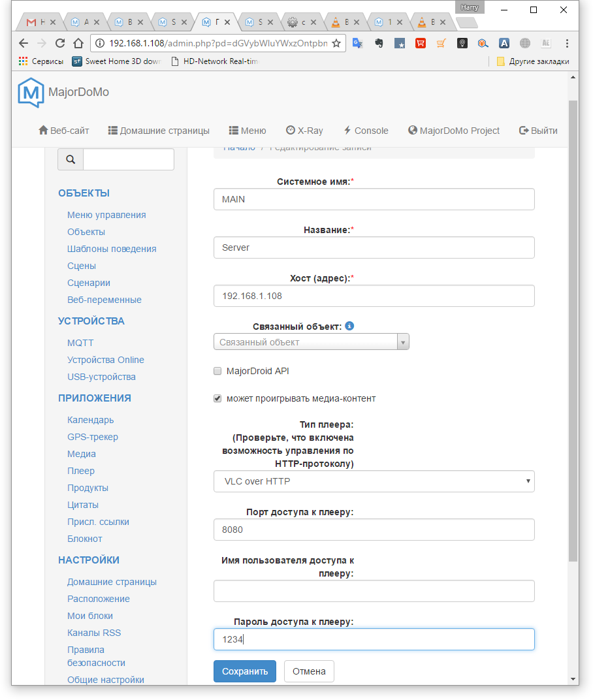Go to browser home via house icon
Viewport: 593px width, 700px height.
(x=78, y=43)
